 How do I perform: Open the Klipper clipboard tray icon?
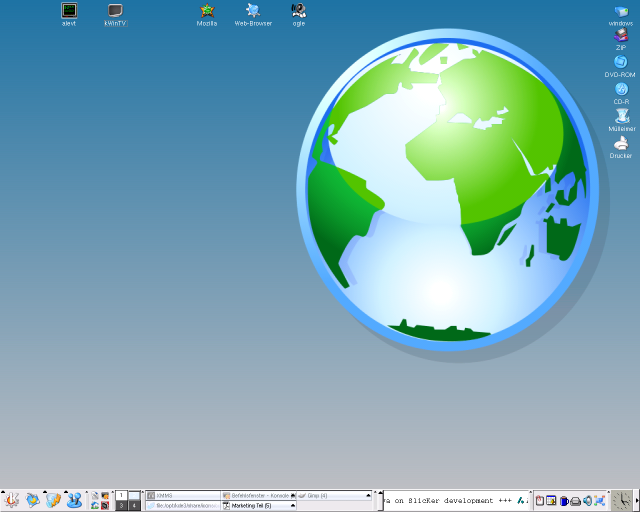[540, 501]
